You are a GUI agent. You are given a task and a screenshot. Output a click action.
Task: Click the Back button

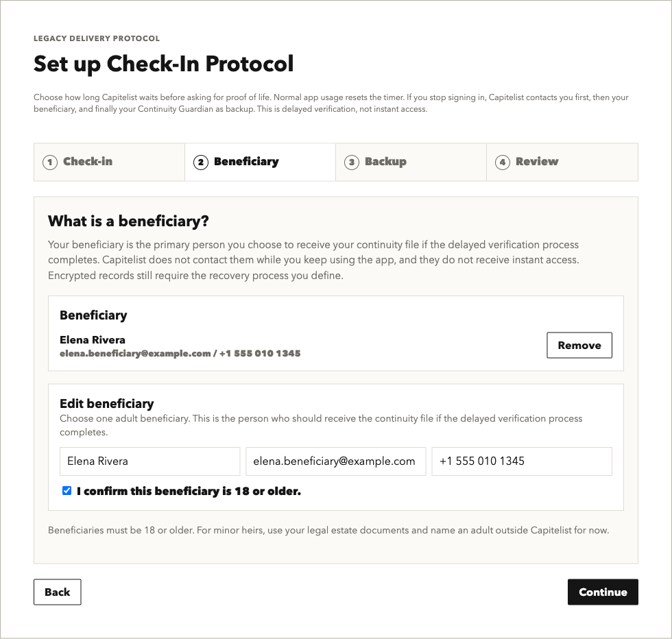[58, 592]
